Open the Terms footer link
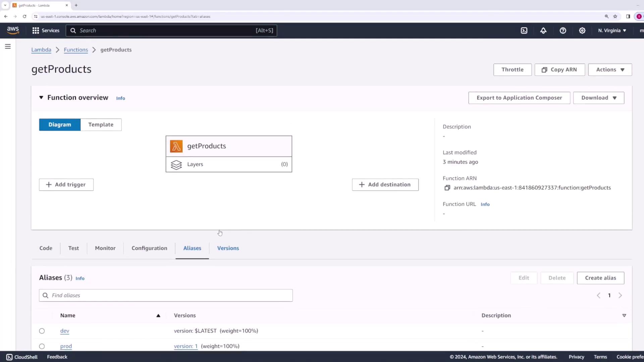This screenshot has width=644, height=362. point(600,357)
